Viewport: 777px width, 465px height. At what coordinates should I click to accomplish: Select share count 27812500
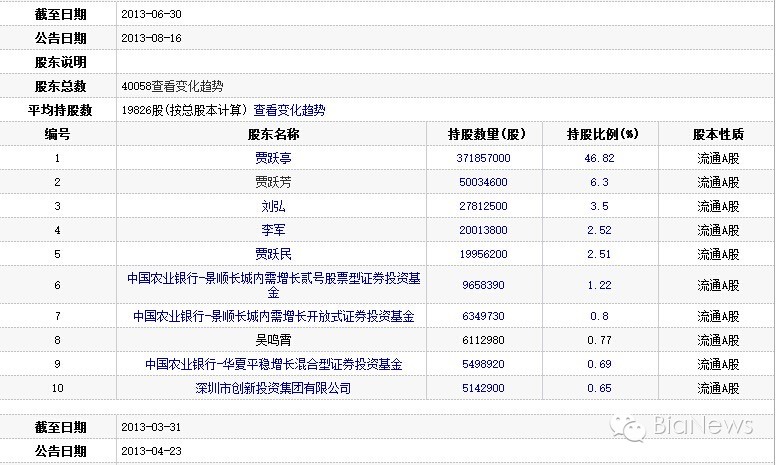483,206
